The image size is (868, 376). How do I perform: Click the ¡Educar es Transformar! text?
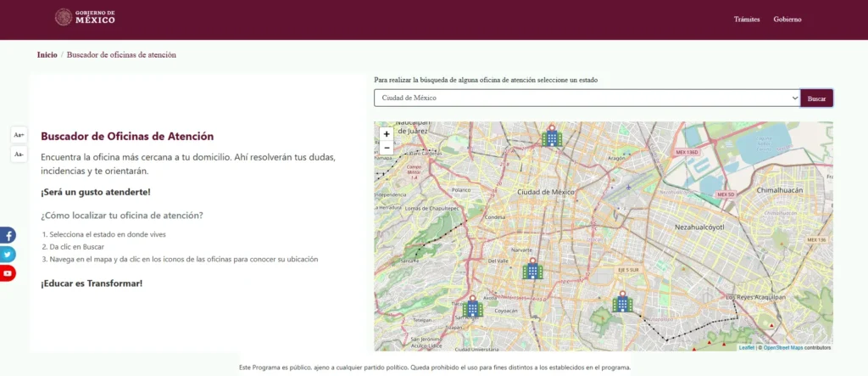tap(92, 283)
